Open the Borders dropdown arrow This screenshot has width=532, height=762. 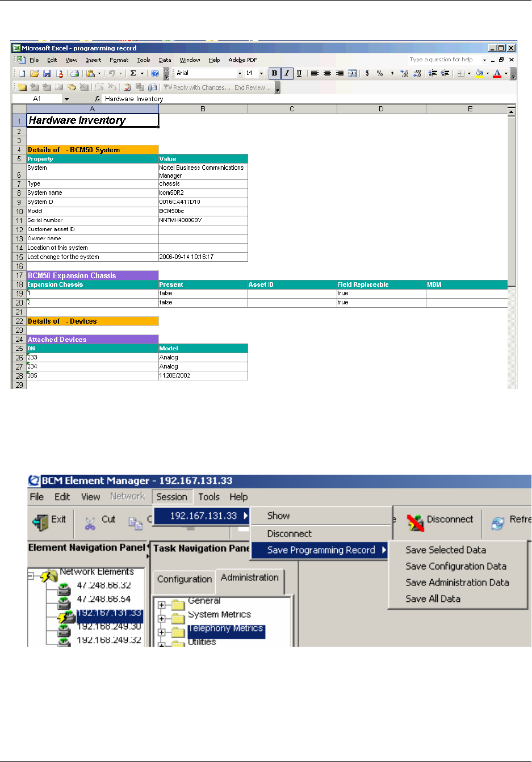coord(469,73)
